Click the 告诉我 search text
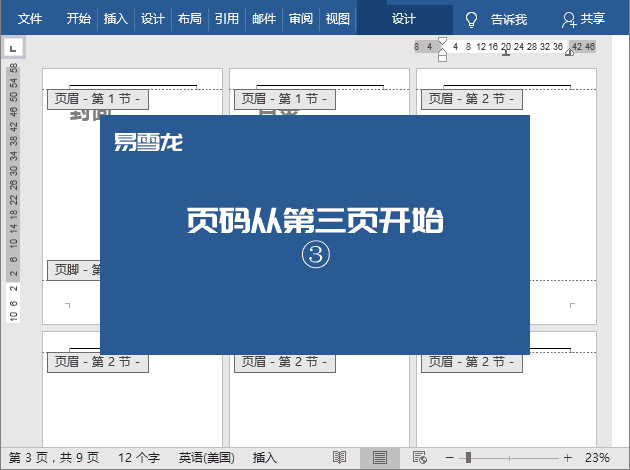 tap(509, 19)
